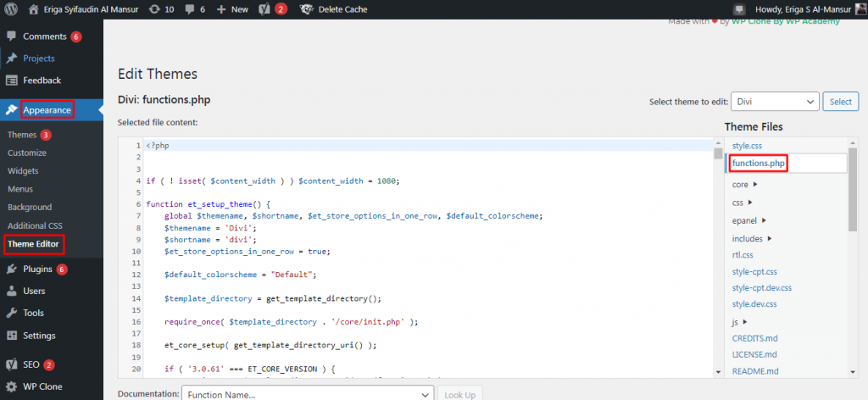Click the Delete Cache cheetah icon

[x=305, y=9]
